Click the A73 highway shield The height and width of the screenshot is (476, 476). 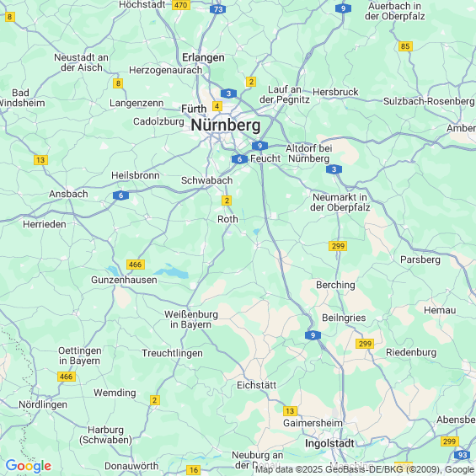218,9
